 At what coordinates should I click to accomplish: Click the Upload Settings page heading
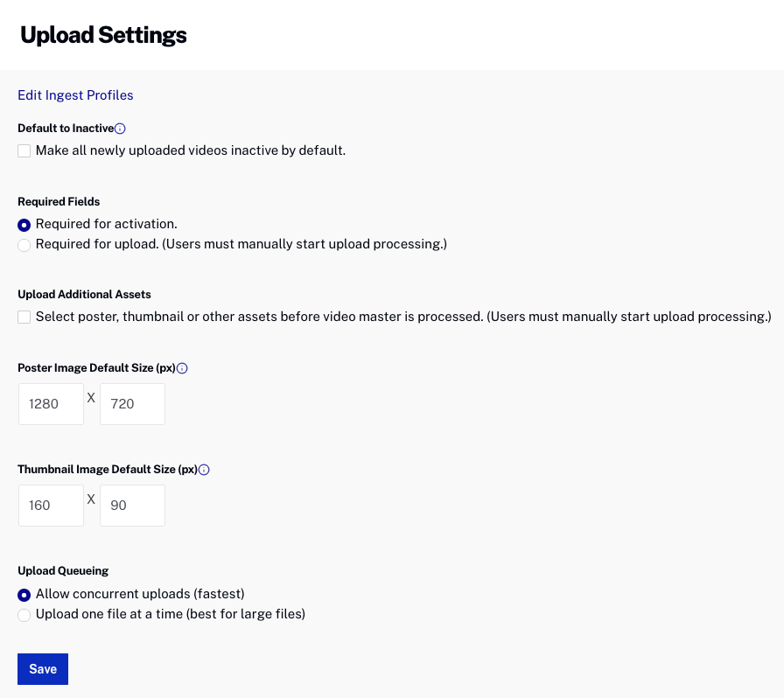[103, 35]
